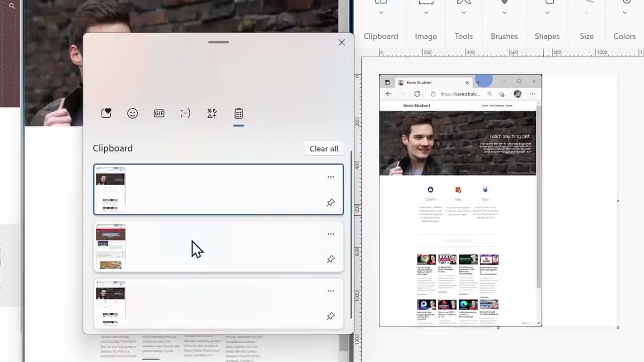644x362 pixels.
Task: Open the GIF tab in the panel
Action: [x=159, y=114]
